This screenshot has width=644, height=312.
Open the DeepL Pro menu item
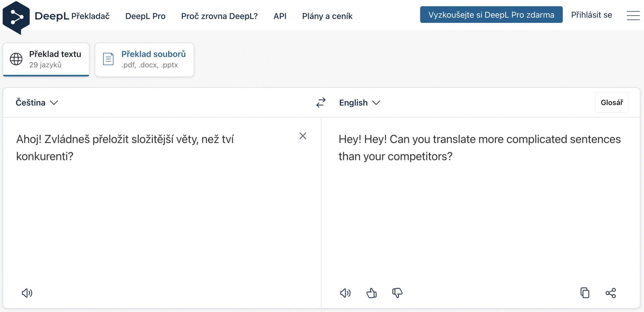point(145,16)
